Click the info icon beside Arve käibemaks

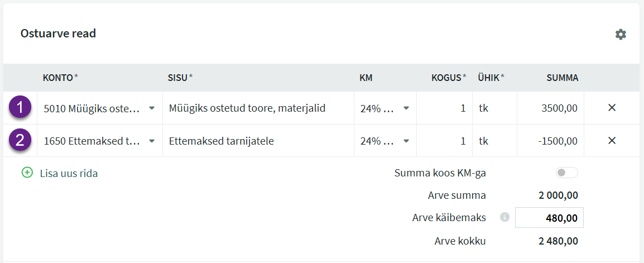click(505, 217)
